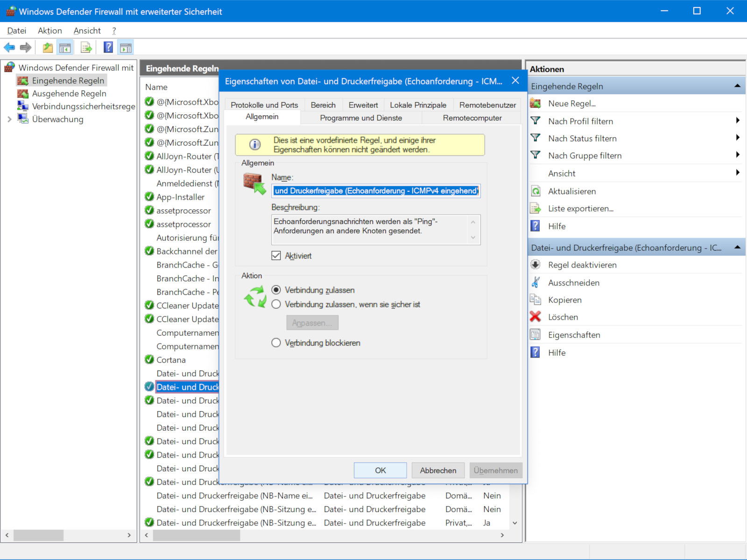The width and height of the screenshot is (747, 560).
Task: Click Regel deaktivieren action
Action: tap(582, 265)
